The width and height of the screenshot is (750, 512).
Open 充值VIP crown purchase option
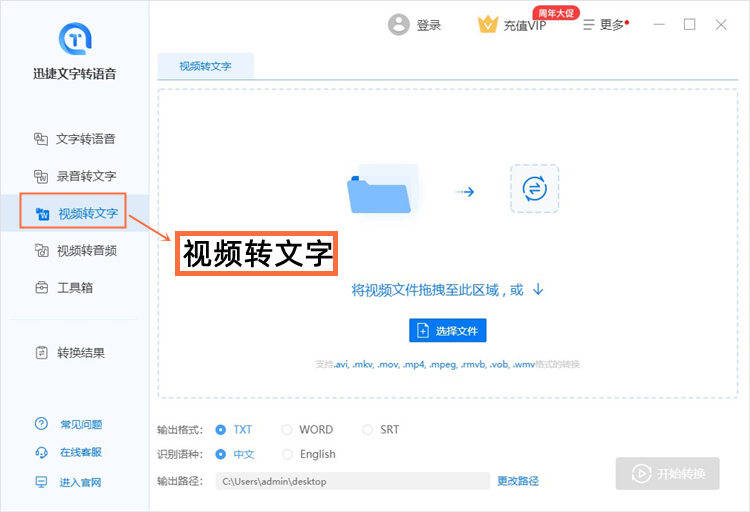click(512, 25)
